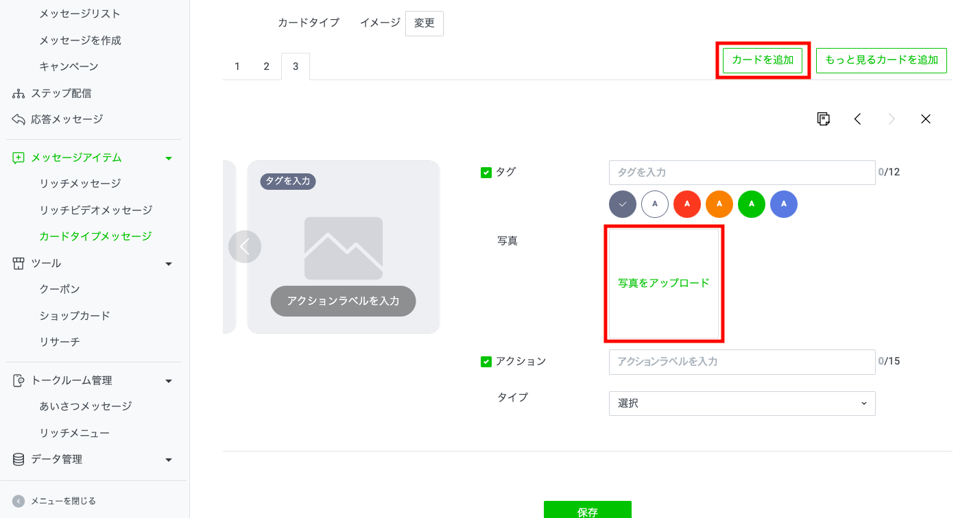Select the blue tag color swatch
Screen dimensions: 980x518
click(784, 204)
